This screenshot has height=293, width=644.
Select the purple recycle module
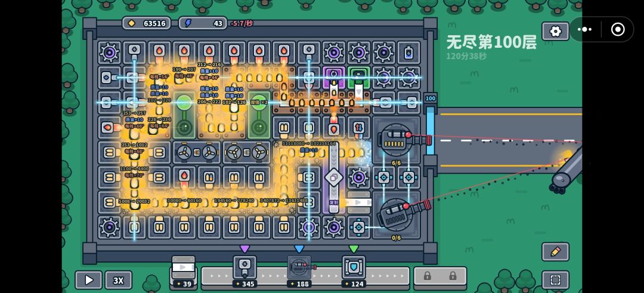[333, 77]
